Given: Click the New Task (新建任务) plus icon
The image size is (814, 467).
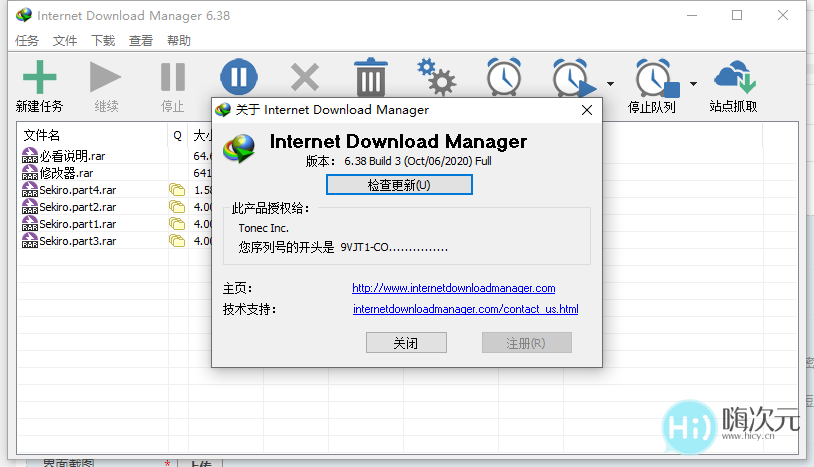Looking at the screenshot, I should click(x=39, y=77).
